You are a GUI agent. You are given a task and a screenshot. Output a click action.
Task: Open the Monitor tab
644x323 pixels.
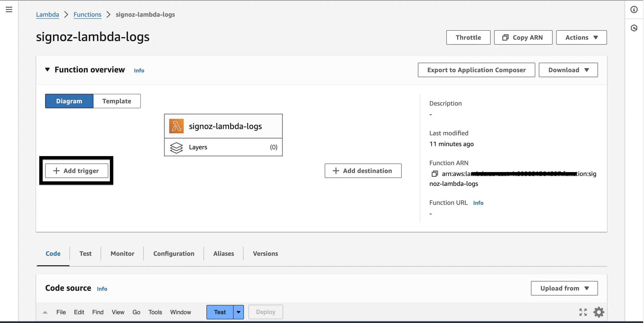tap(123, 254)
